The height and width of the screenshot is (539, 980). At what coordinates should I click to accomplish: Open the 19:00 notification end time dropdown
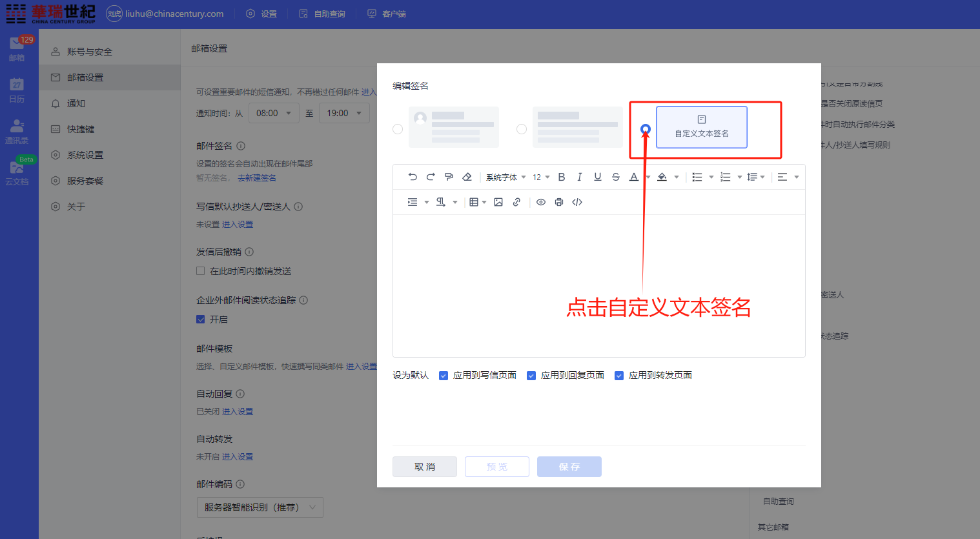coord(344,113)
